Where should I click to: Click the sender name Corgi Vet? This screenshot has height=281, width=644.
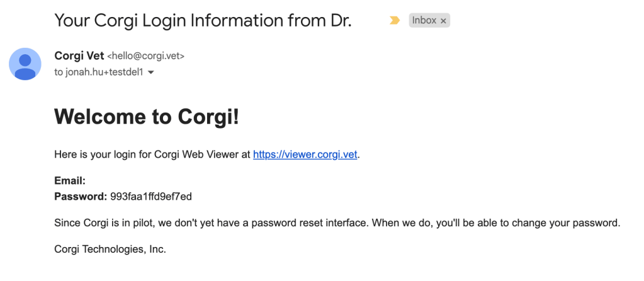tap(79, 56)
